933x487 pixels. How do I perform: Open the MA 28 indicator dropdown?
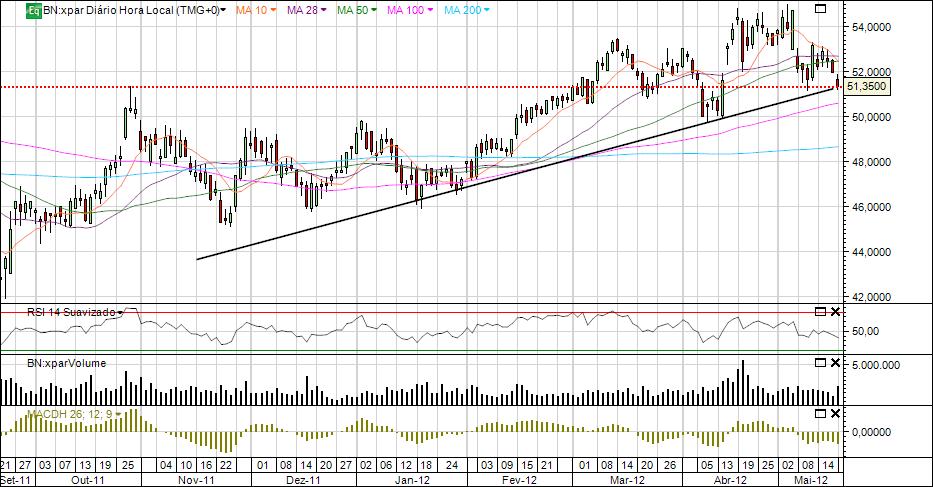point(324,10)
